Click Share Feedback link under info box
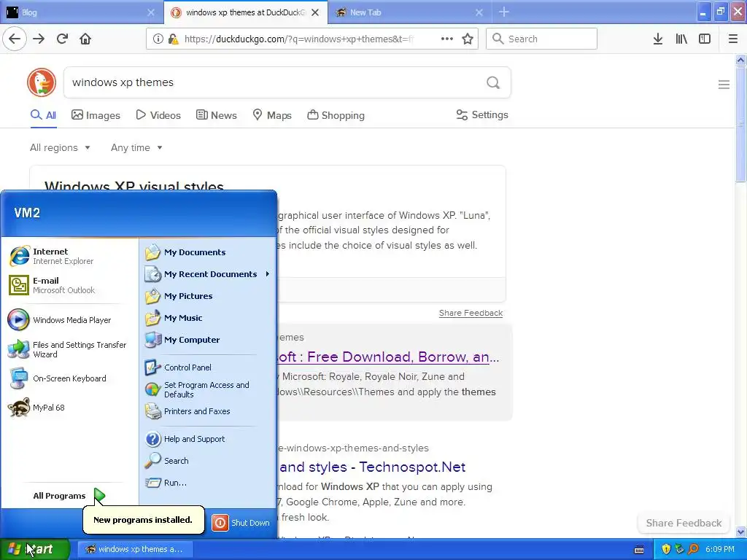The height and width of the screenshot is (560, 747). (x=471, y=313)
